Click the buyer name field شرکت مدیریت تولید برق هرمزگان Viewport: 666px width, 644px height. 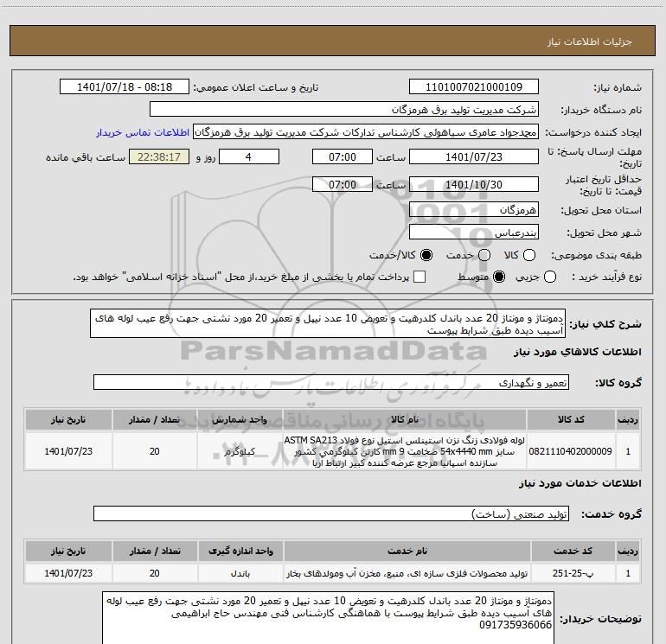344,109
